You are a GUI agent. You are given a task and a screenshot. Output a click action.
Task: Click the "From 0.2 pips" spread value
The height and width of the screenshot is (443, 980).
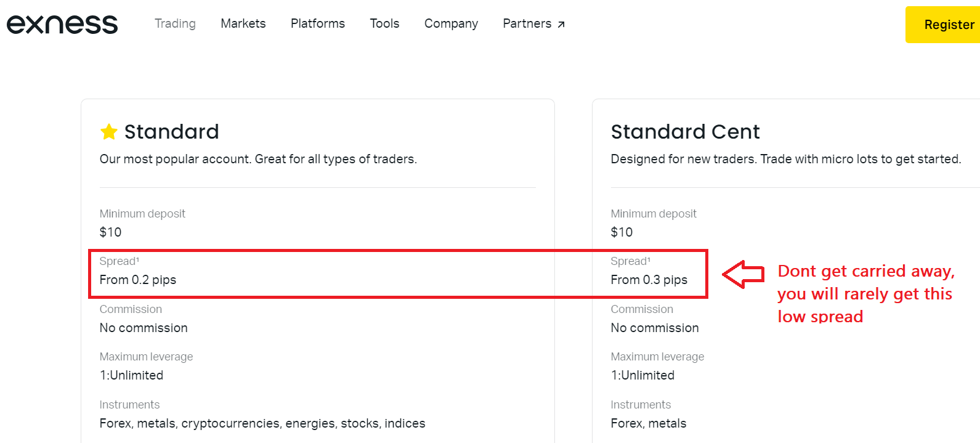coord(138,280)
